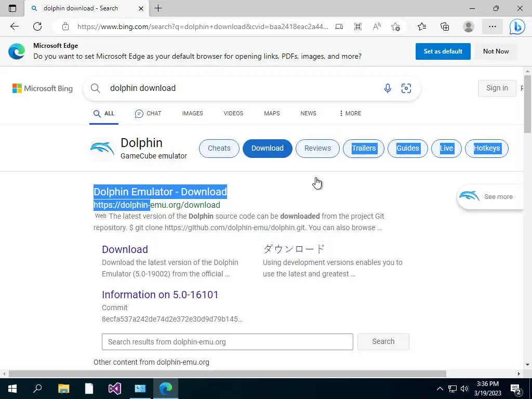Switch to the MAPS tab
Image resolution: width=532 pixels, height=399 pixels.
tap(272, 113)
